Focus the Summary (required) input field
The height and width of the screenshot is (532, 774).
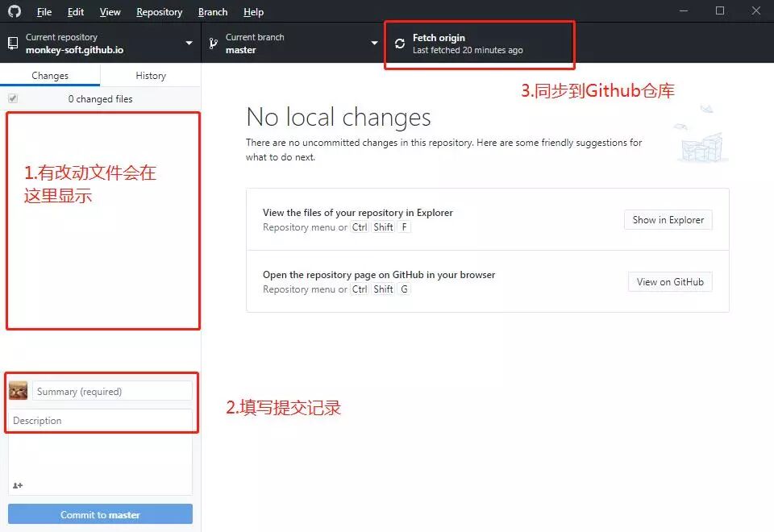[112, 391]
